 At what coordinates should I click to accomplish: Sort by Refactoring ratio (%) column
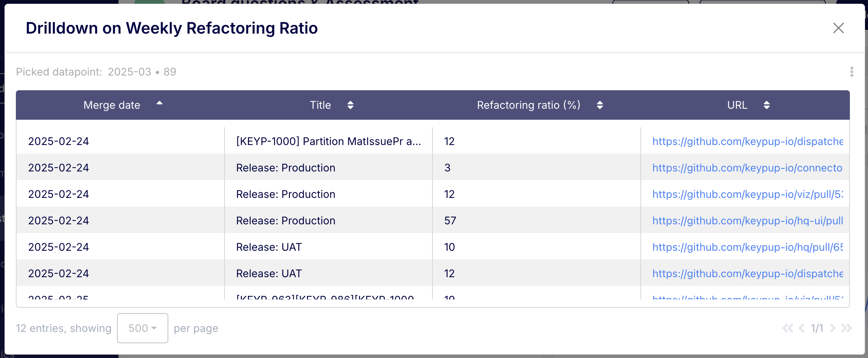tap(600, 105)
